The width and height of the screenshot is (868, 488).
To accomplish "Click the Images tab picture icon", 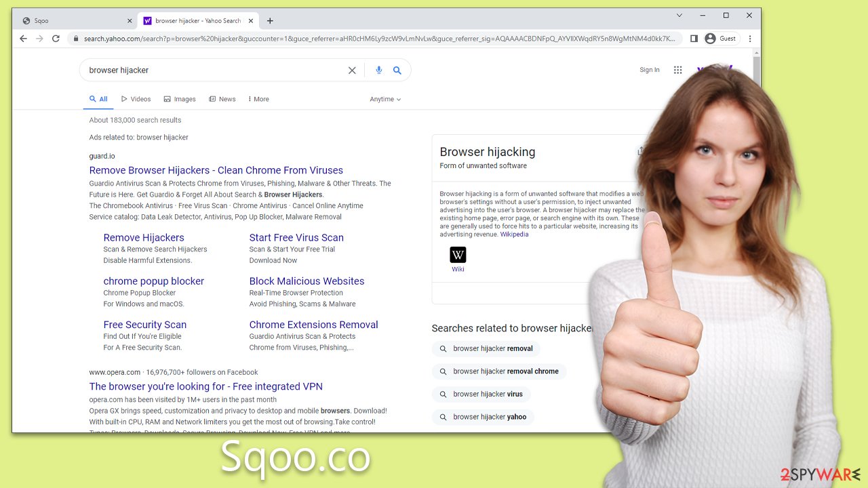I will (167, 99).
